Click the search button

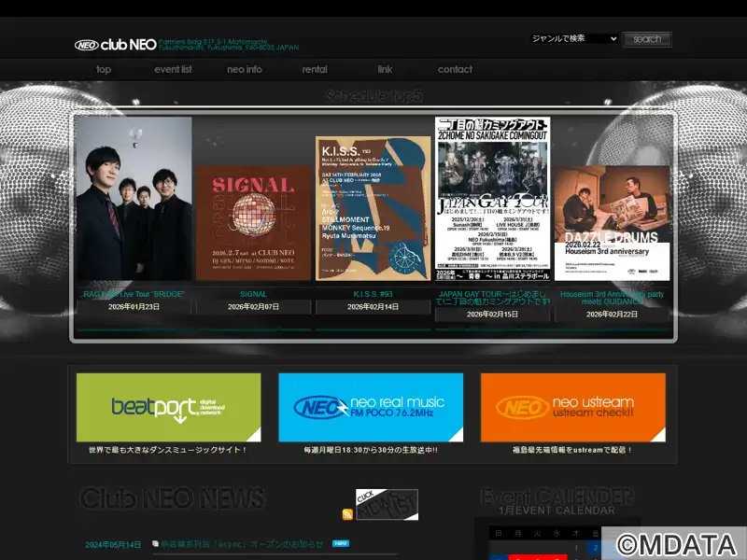click(x=647, y=39)
